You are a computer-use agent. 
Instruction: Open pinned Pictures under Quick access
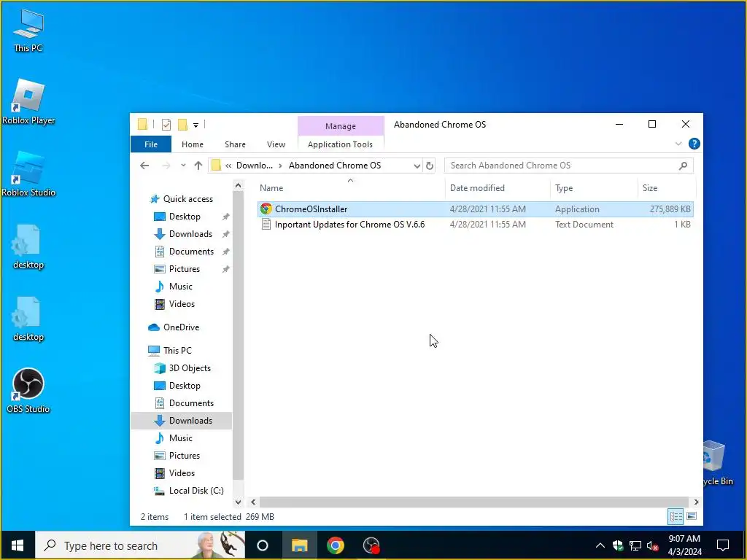tap(177, 269)
